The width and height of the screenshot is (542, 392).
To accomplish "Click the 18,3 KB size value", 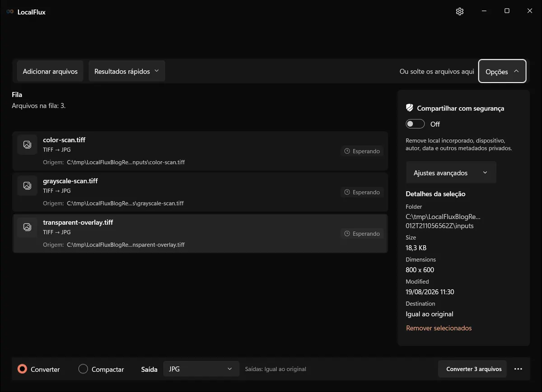I will 416,248.
